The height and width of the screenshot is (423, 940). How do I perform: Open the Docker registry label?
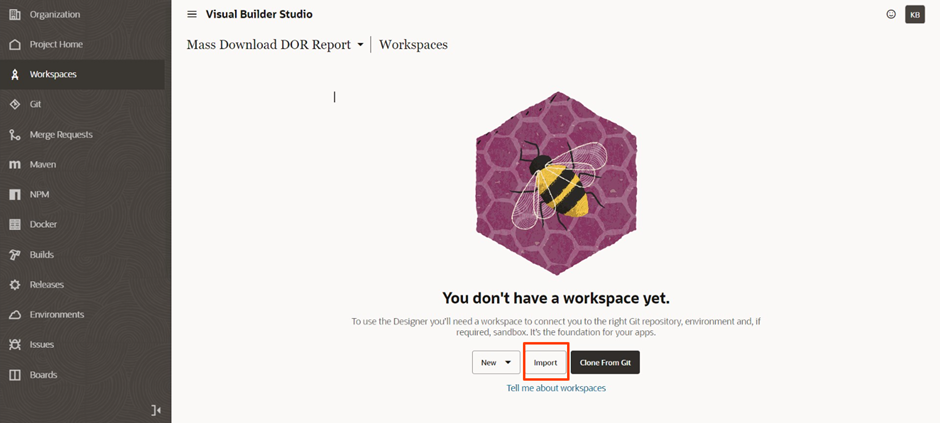coord(44,225)
